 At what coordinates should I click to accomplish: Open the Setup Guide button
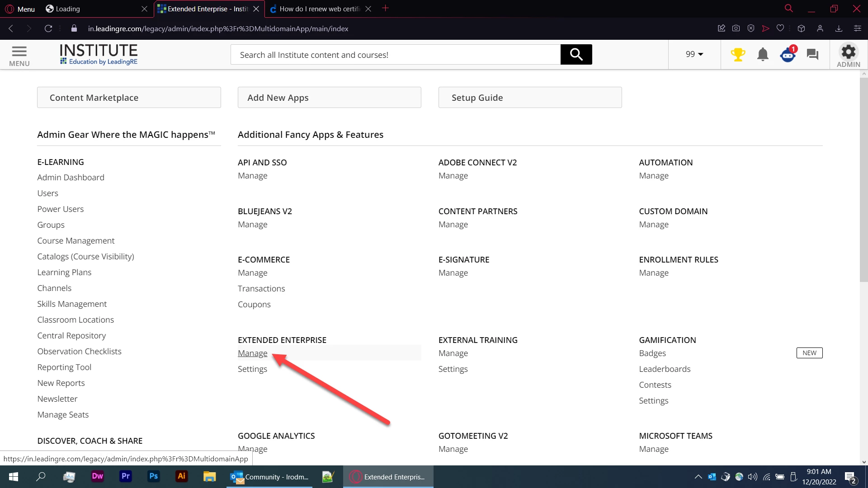[530, 98]
